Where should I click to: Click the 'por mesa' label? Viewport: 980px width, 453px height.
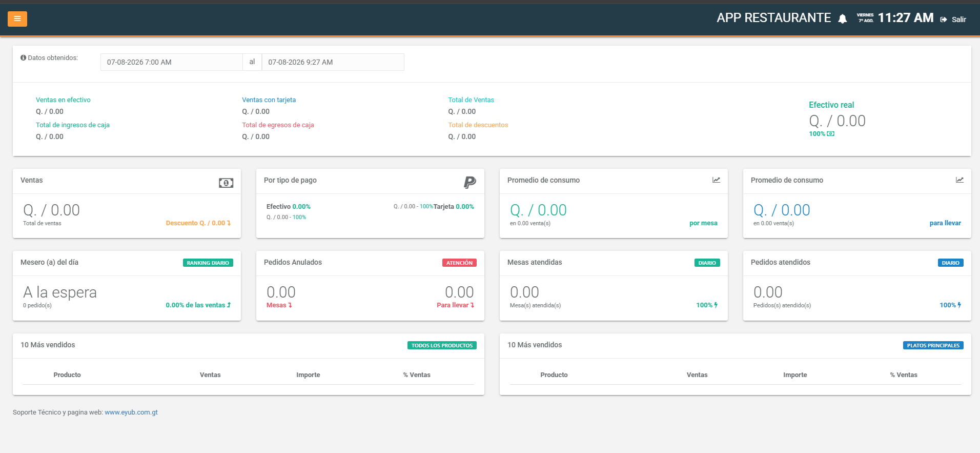(x=703, y=223)
